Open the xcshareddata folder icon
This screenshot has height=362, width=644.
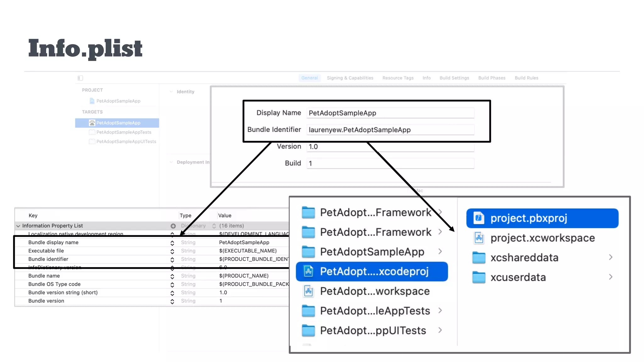tap(479, 258)
